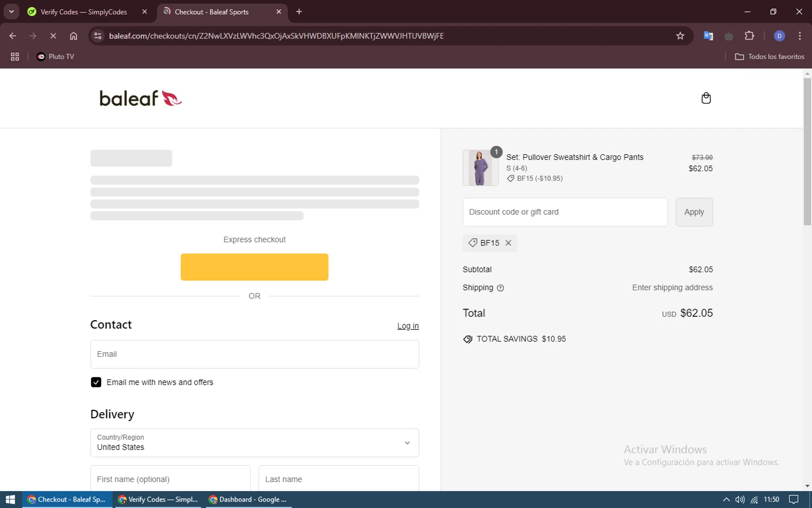Select the Checkout - Baleaf Sports tab
The height and width of the screenshot is (508, 812).
tap(212, 12)
